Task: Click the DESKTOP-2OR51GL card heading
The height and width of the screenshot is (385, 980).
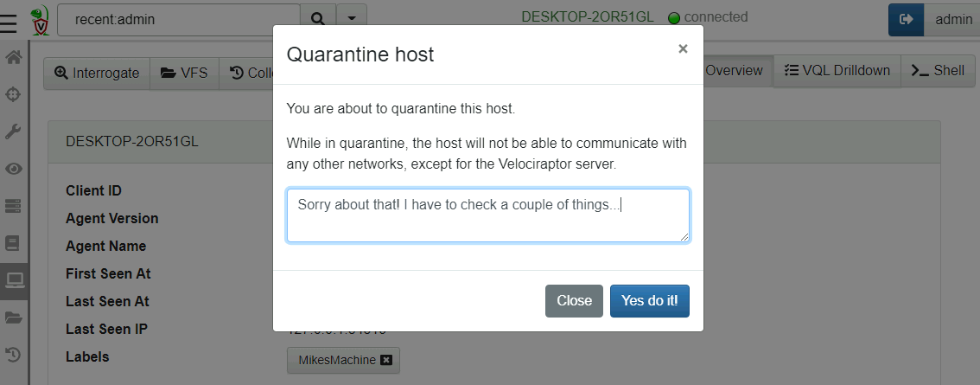Action: click(x=132, y=142)
